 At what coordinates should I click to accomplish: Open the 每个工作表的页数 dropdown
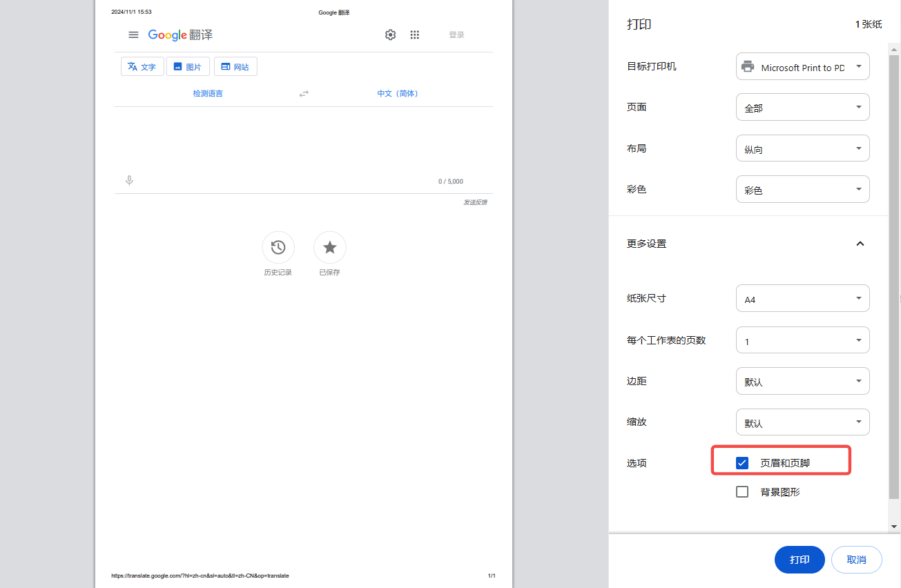click(x=803, y=340)
